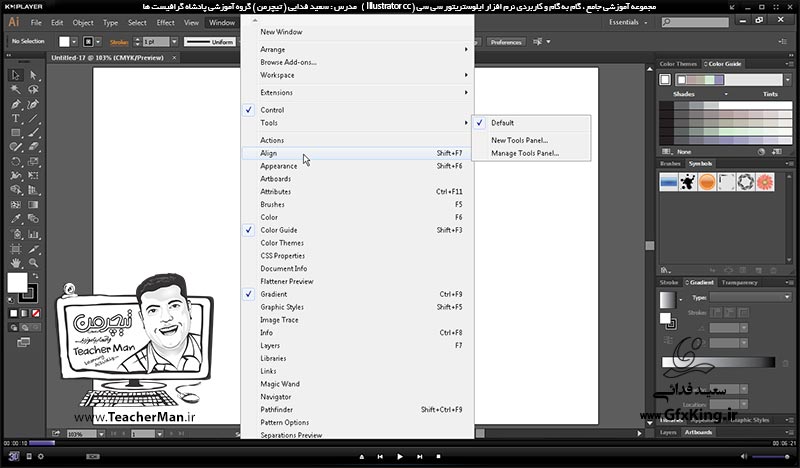The image size is (800, 468).
Task: Choose New Window entry
Action: [357, 32]
